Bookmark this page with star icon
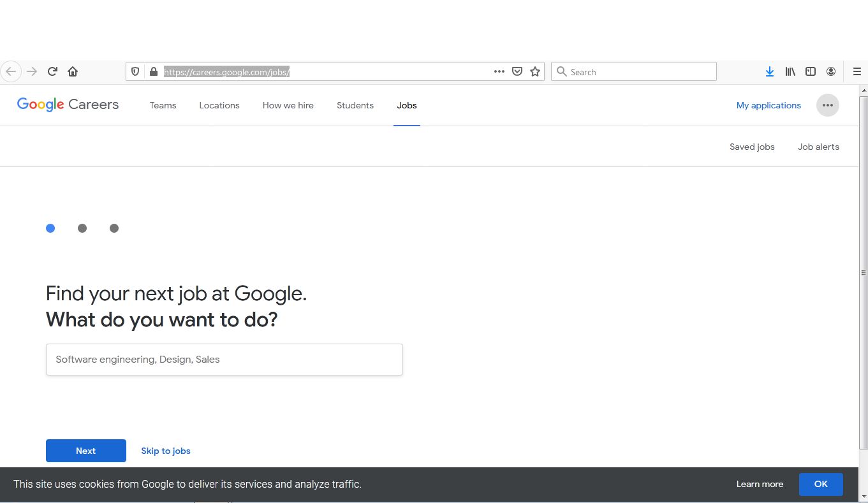This screenshot has width=868, height=503. [535, 72]
